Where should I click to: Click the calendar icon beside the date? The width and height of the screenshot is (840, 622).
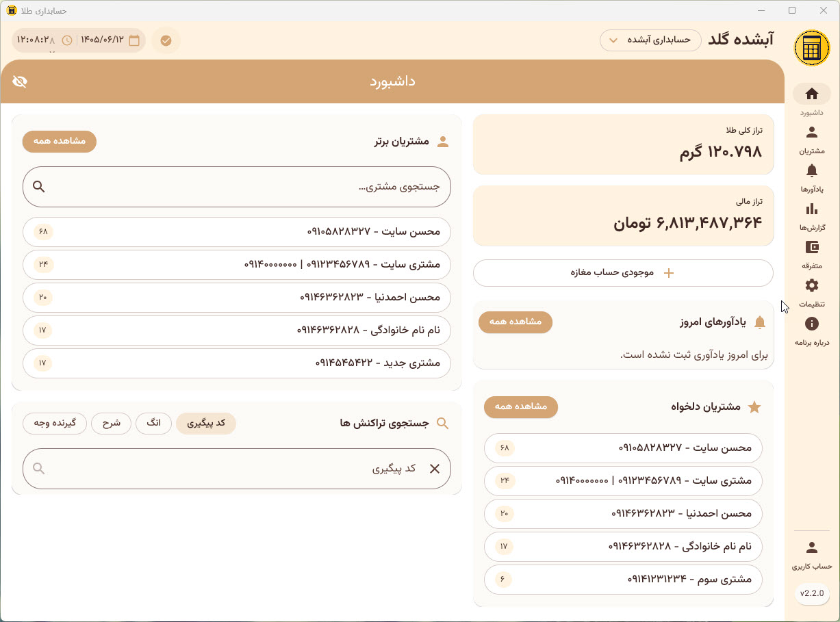pyautogui.click(x=134, y=40)
